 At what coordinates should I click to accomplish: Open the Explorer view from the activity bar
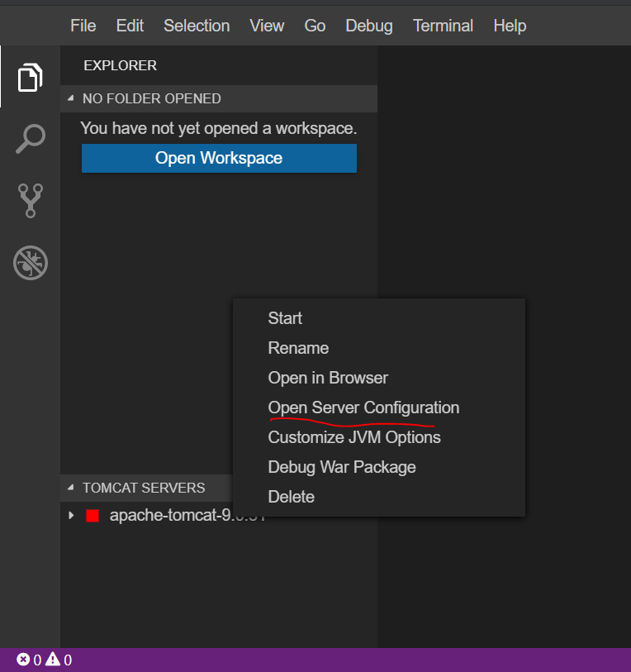30,77
